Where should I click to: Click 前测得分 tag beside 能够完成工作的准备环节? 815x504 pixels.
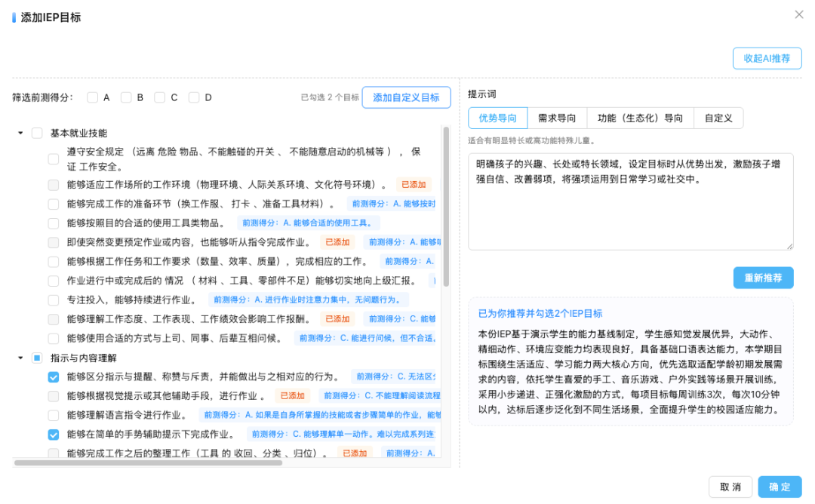point(393,204)
